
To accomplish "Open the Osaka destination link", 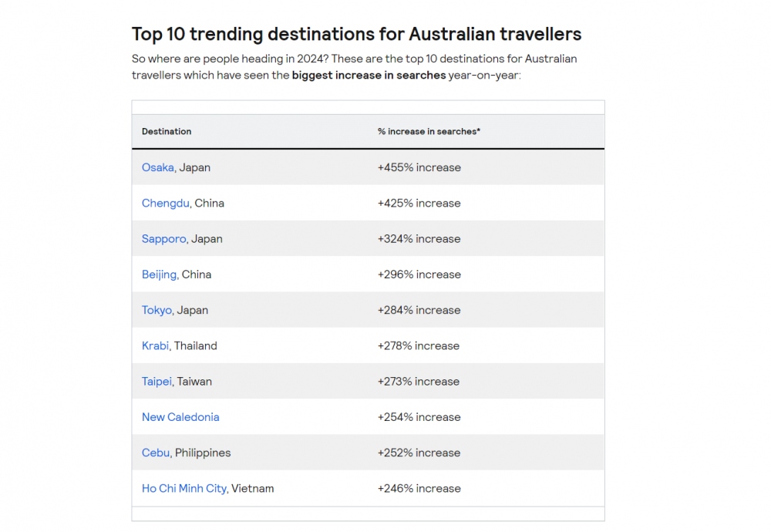I will 158,167.
